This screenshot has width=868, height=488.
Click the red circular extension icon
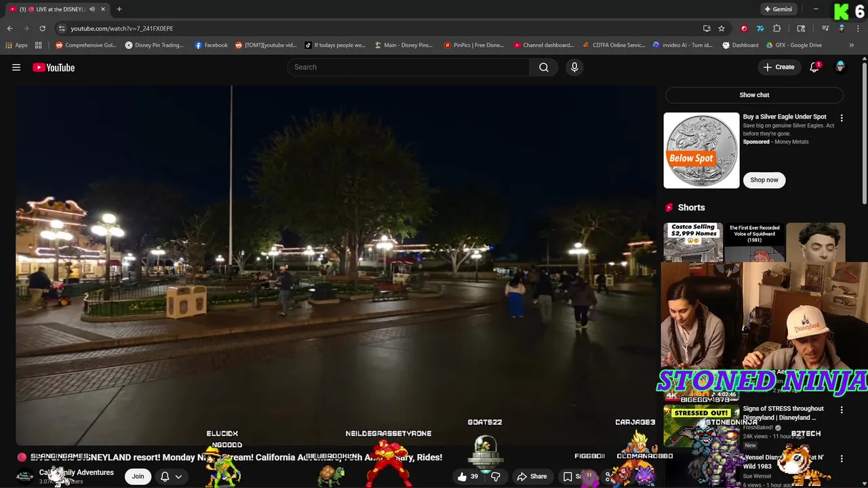point(744,28)
